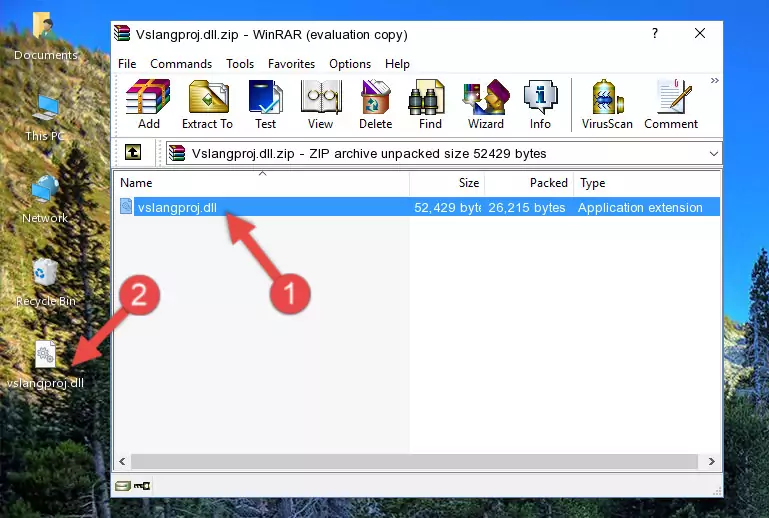Open the Help menu
The width and height of the screenshot is (769, 518).
pos(397,64)
